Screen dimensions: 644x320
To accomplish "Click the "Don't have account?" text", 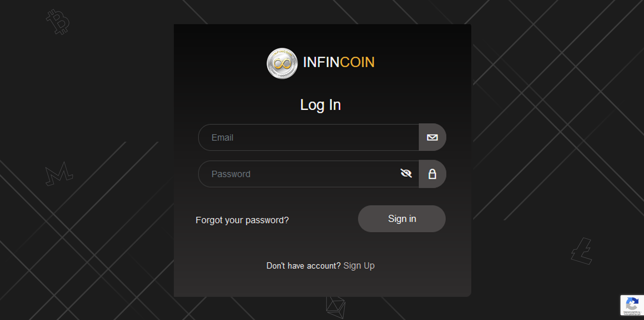I will click(x=303, y=266).
